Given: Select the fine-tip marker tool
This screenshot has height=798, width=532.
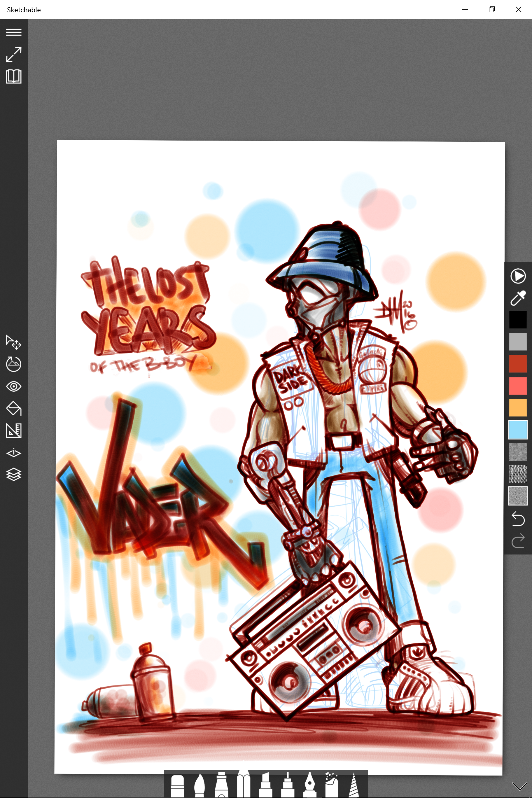Looking at the screenshot, I should click(287, 785).
